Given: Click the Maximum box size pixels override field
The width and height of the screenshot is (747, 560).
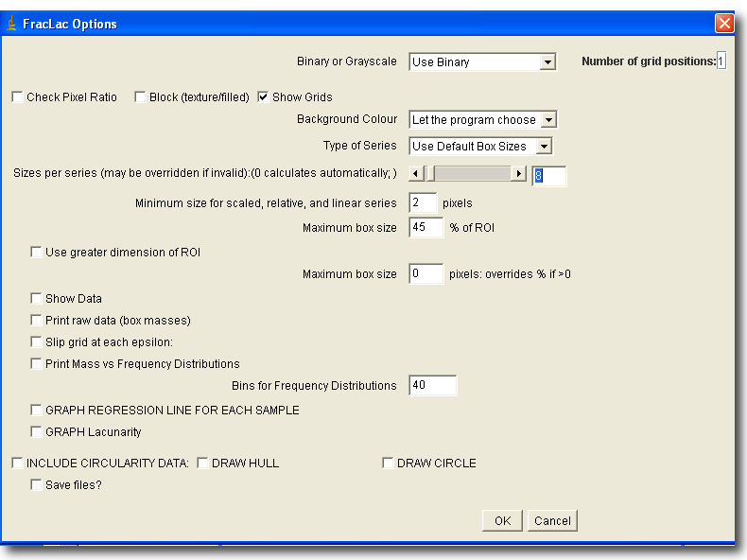Looking at the screenshot, I should (x=426, y=273).
